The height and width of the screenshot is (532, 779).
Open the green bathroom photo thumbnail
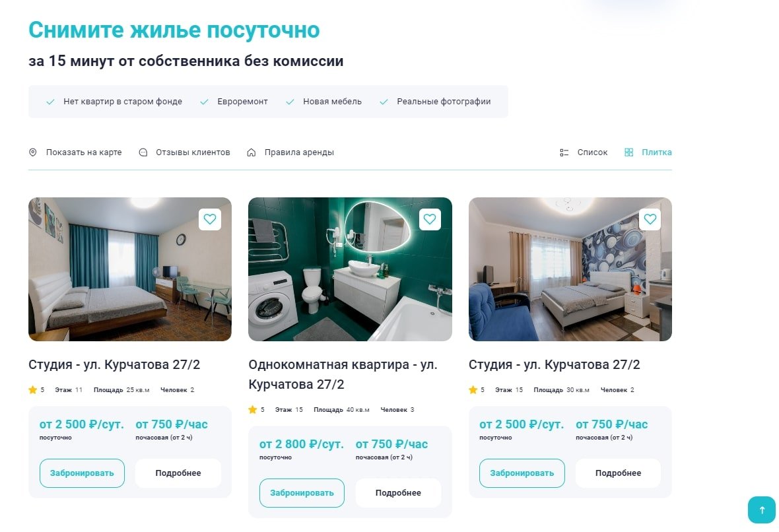coord(350,269)
